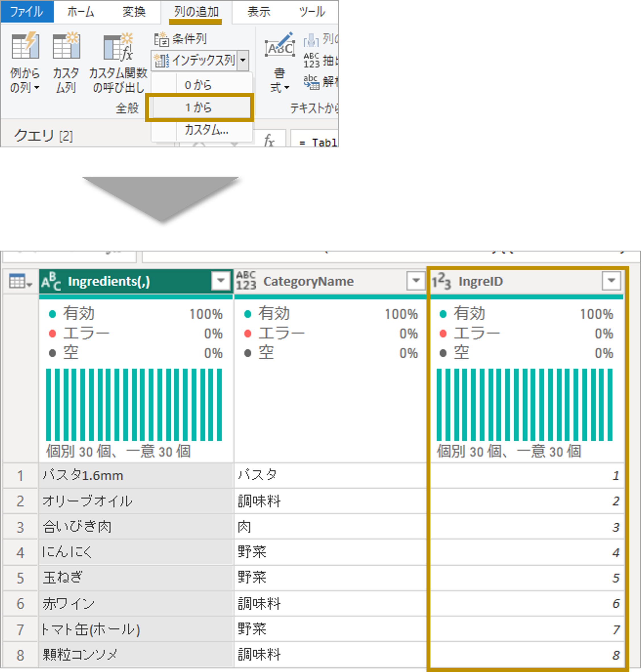Click the Extract (抽出) ABC123 icon
Screen dimensions: 641x672
point(311,60)
